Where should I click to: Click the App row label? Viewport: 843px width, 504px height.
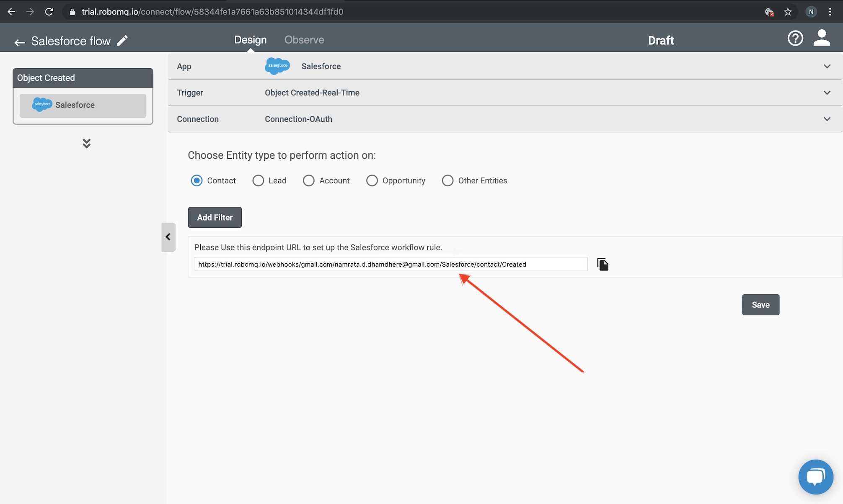(184, 66)
